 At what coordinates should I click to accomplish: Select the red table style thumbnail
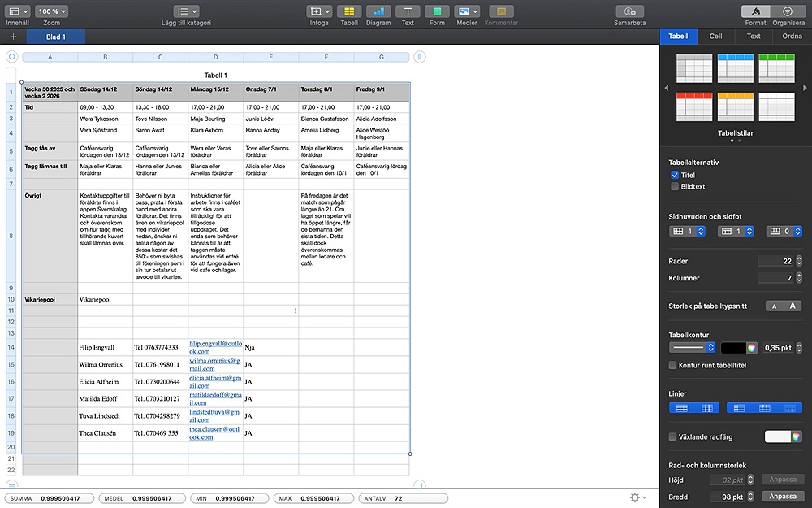(x=694, y=106)
